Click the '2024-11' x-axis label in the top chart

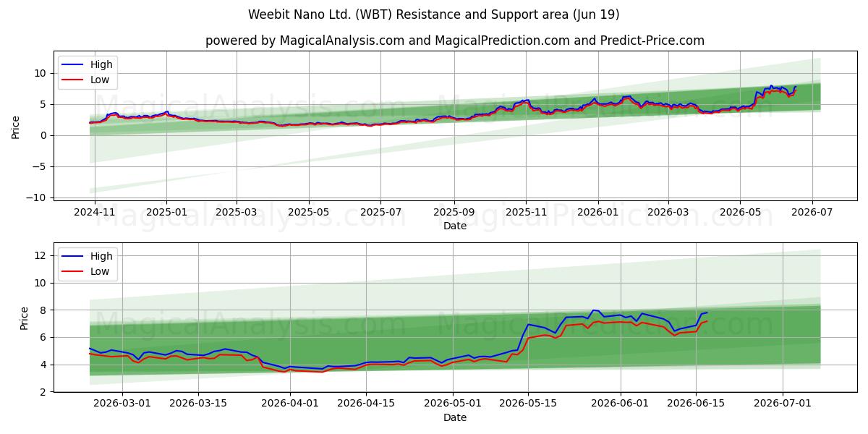[95, 213]
